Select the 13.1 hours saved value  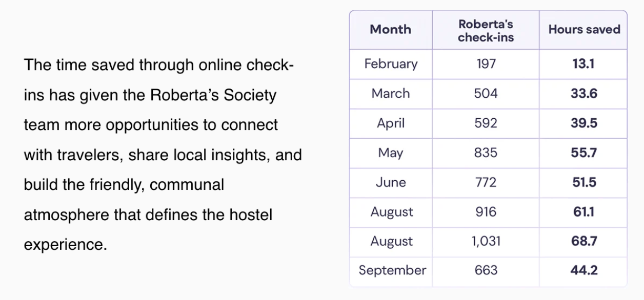(x=583, y=64)
